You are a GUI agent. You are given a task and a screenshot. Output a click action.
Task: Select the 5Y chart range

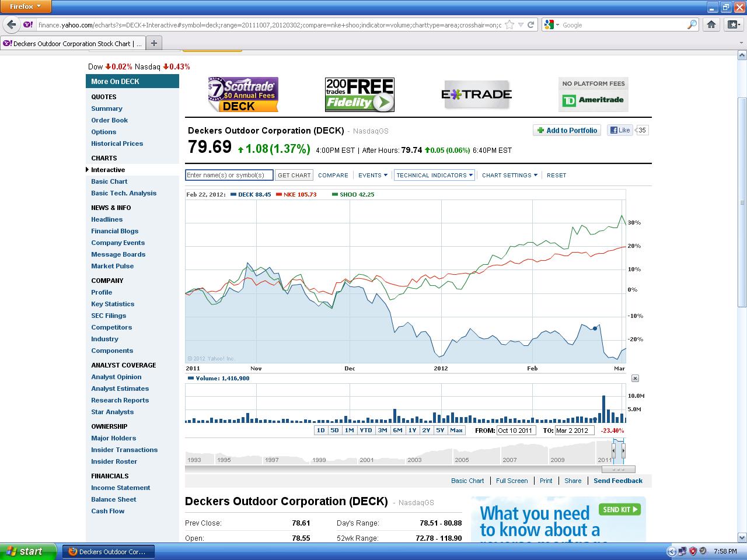coord(440,430)
